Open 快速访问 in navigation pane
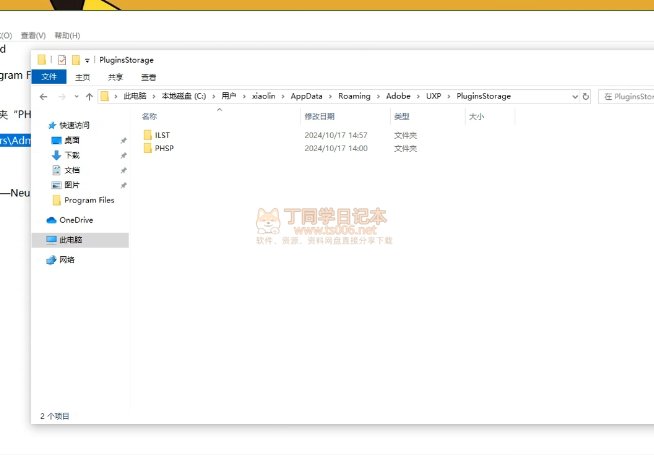The image size is (654, 455). click(74, 125)
